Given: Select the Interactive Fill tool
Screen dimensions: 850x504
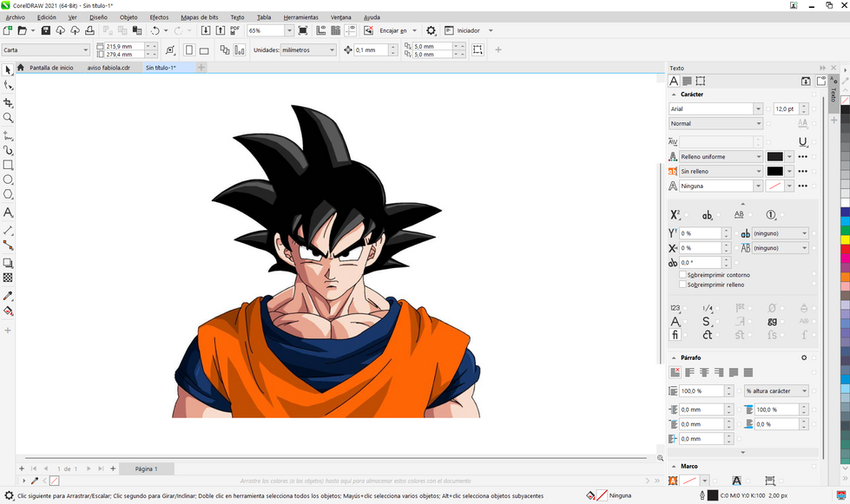Looking at the screenshot, I should point(8,311).
